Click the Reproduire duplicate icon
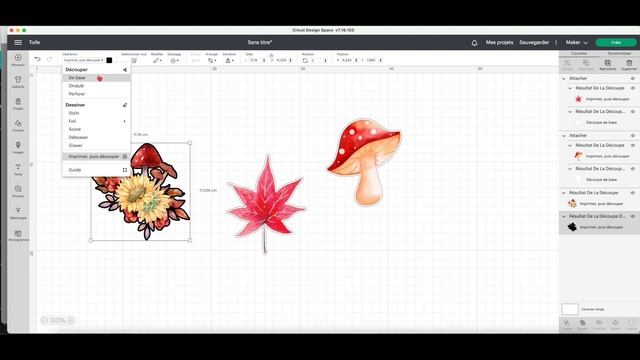Image resolution: width=640 pixels, height=360 pixels. tap(608, 64)
